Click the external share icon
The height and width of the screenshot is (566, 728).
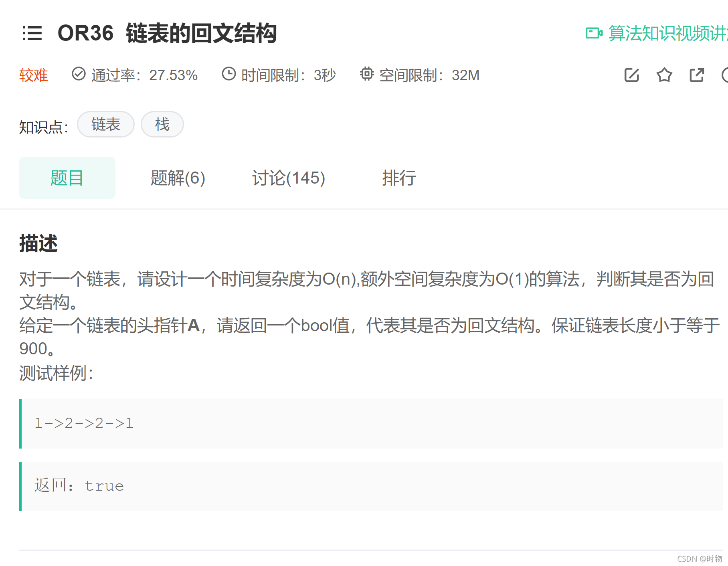tap(696, 75)
